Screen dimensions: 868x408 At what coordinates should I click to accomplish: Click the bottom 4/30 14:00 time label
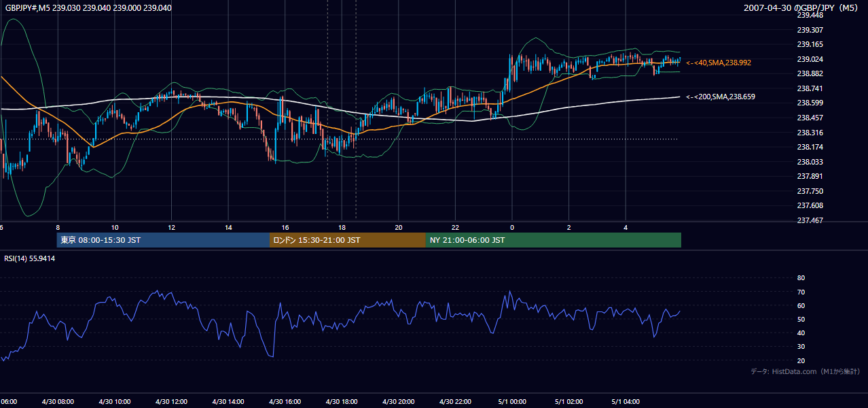[228, 401]
